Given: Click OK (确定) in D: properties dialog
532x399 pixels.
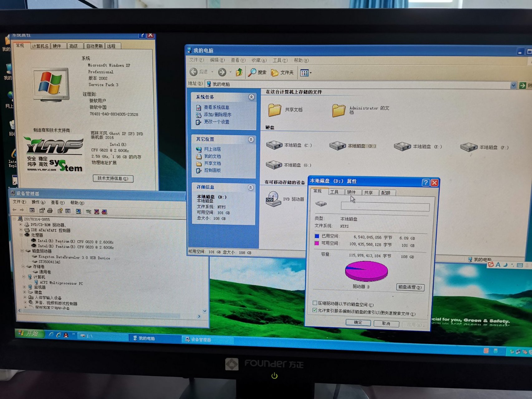Looking at the screenshot, I should pos(358,323).
